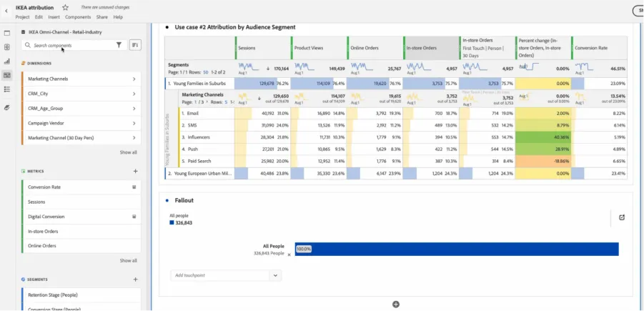The width and height of the screenshot is (644, 311).
Task: Add a blank panel with the bottom plus
Action: point(396,305)
